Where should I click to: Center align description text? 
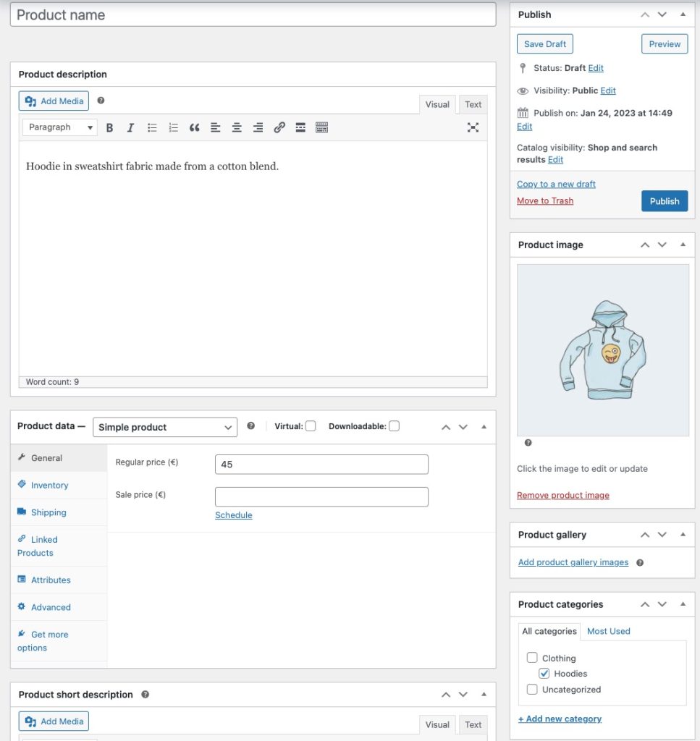(x=237, y=127)
